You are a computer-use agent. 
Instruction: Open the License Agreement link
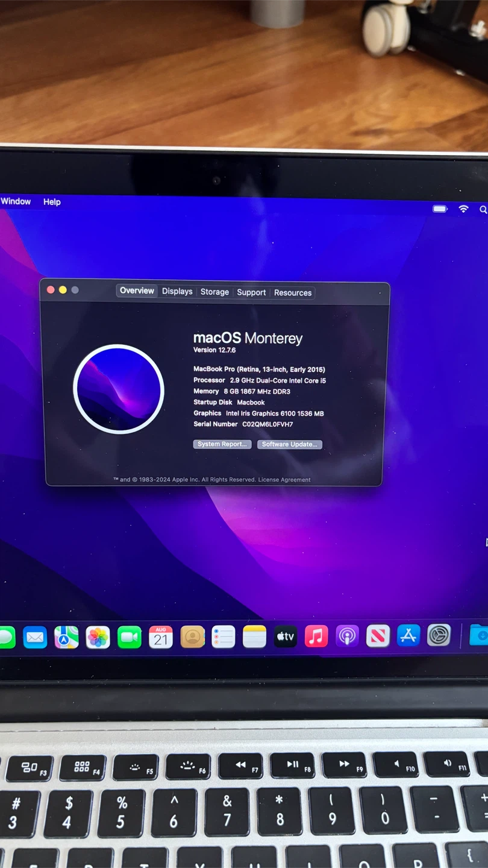point(284,480)
